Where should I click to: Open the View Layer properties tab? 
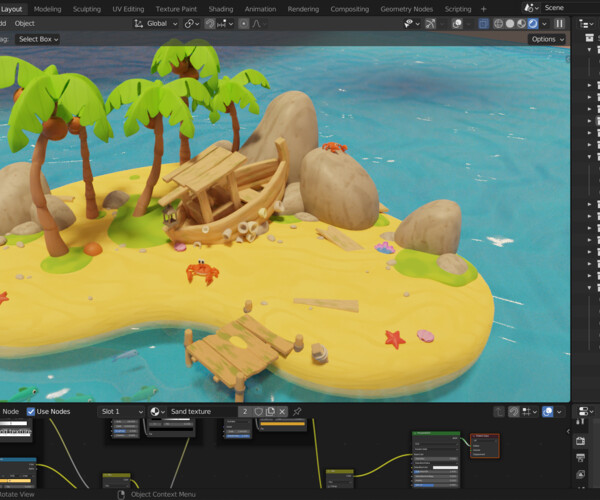coord(580,474)
